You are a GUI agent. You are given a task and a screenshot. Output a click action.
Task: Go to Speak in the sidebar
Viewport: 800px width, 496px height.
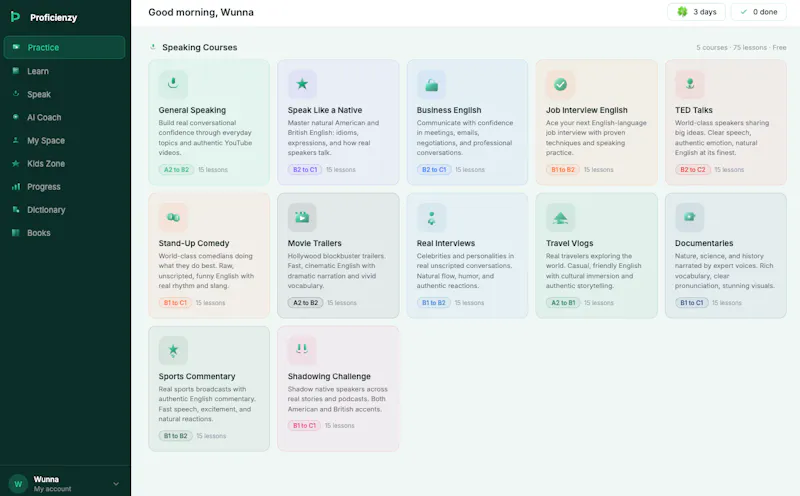coord(64,94)
